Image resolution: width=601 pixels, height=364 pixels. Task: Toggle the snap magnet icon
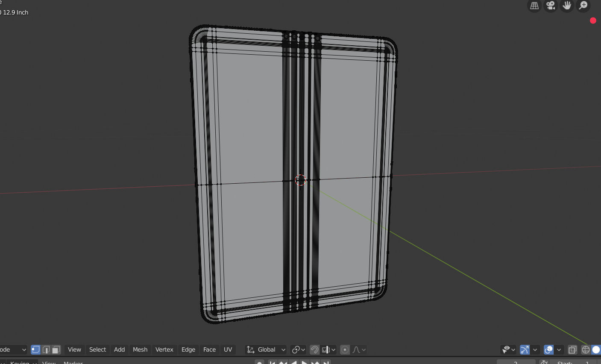point(314,349)
